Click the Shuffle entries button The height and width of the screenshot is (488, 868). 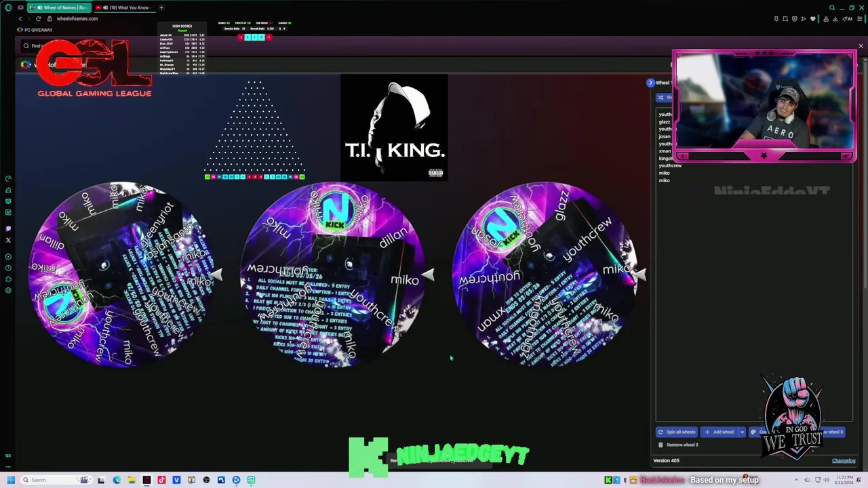click(x=664, y=98)
